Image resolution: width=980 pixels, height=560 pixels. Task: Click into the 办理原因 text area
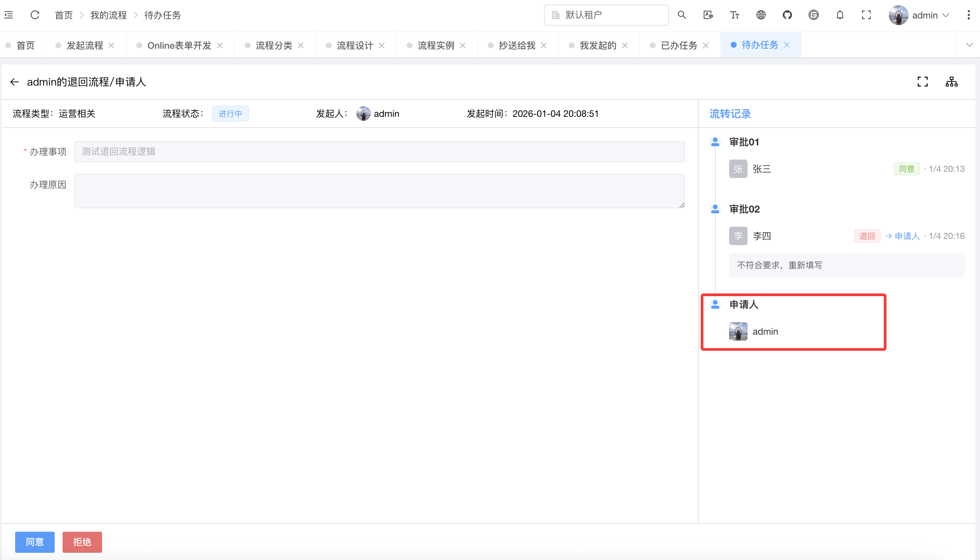379,191
